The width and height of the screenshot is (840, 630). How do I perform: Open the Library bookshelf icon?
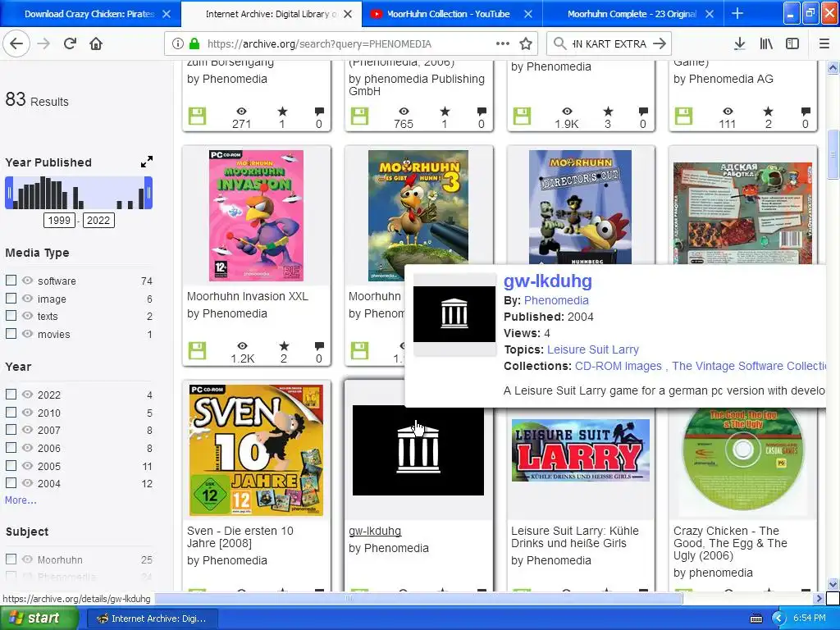(766, 44)
